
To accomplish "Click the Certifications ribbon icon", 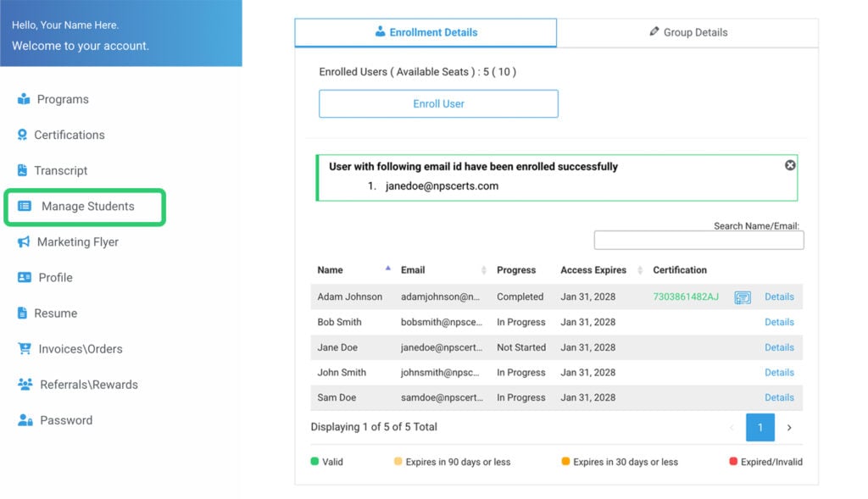I will pos(22,135).
